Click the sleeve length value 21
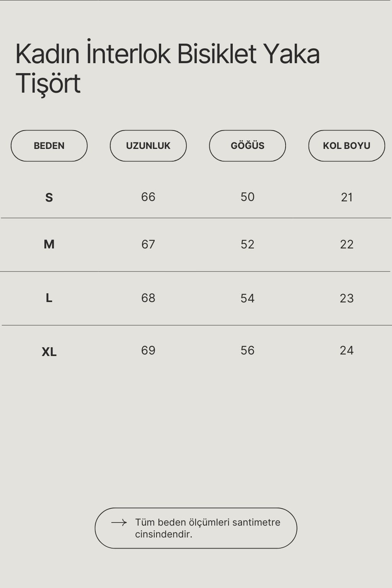 346,197
